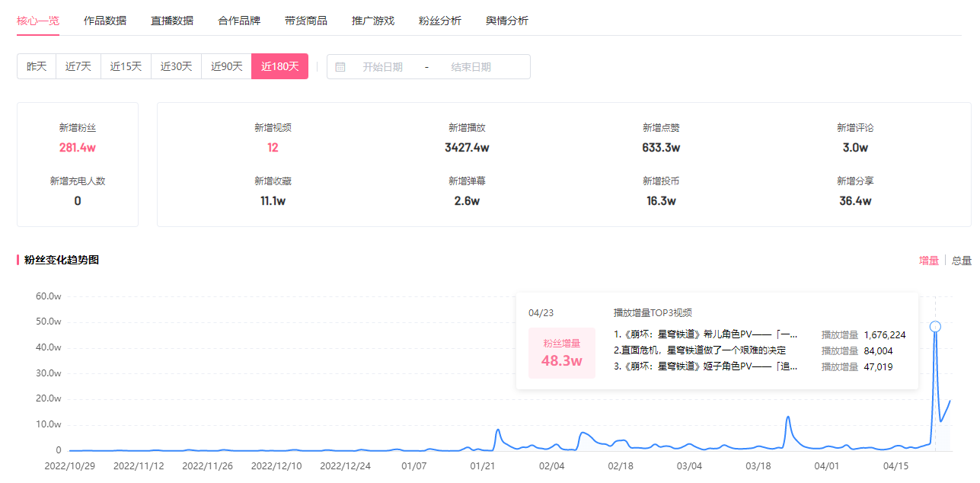Screen dimensions: 980x483
Task: Switch to the 推广游戏 tab
Action: tap(373, 21)
